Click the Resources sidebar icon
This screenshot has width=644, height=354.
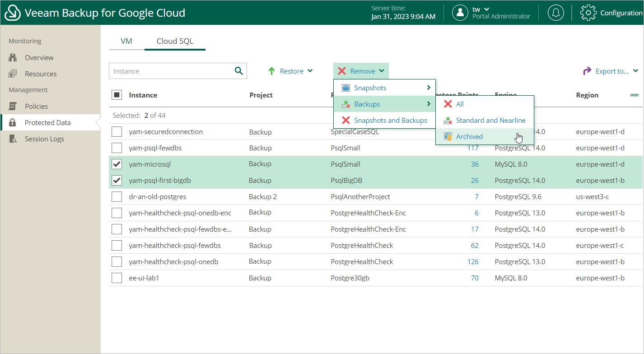click(x=13, y=74)
